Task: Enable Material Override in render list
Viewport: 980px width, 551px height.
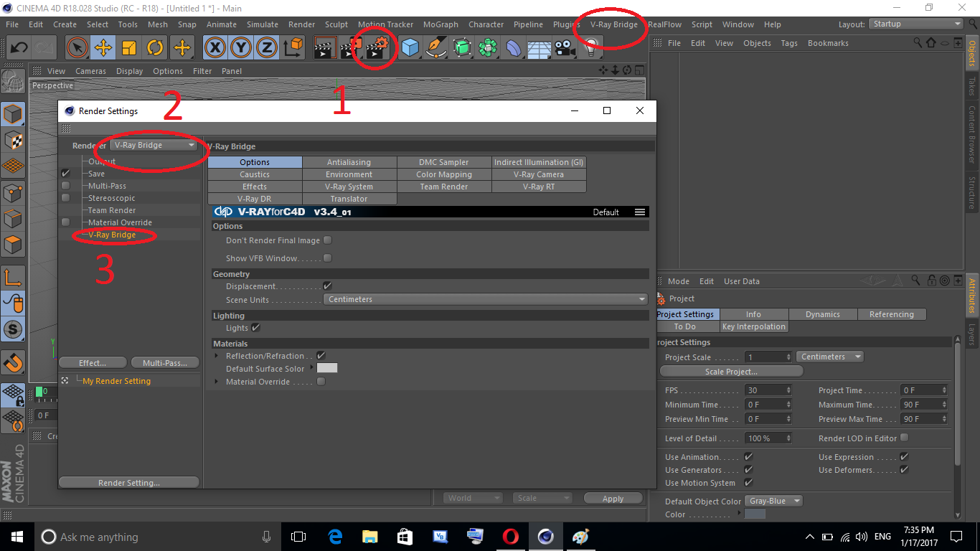Action: (66, 222)
